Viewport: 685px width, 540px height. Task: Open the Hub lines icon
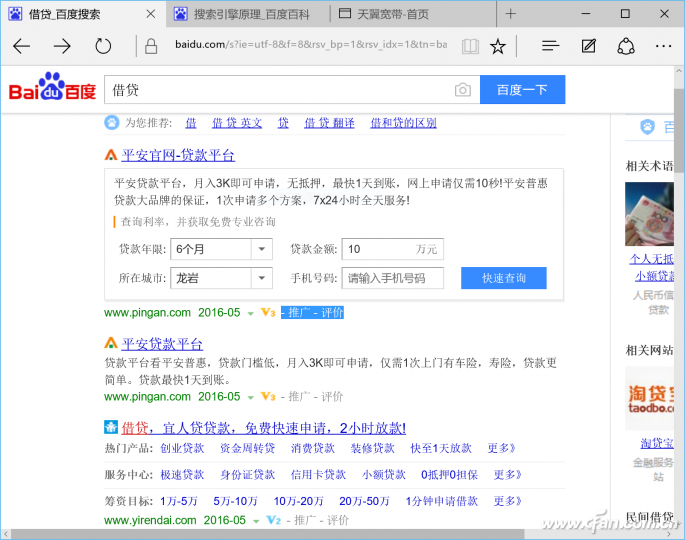(x=550, y=45)
